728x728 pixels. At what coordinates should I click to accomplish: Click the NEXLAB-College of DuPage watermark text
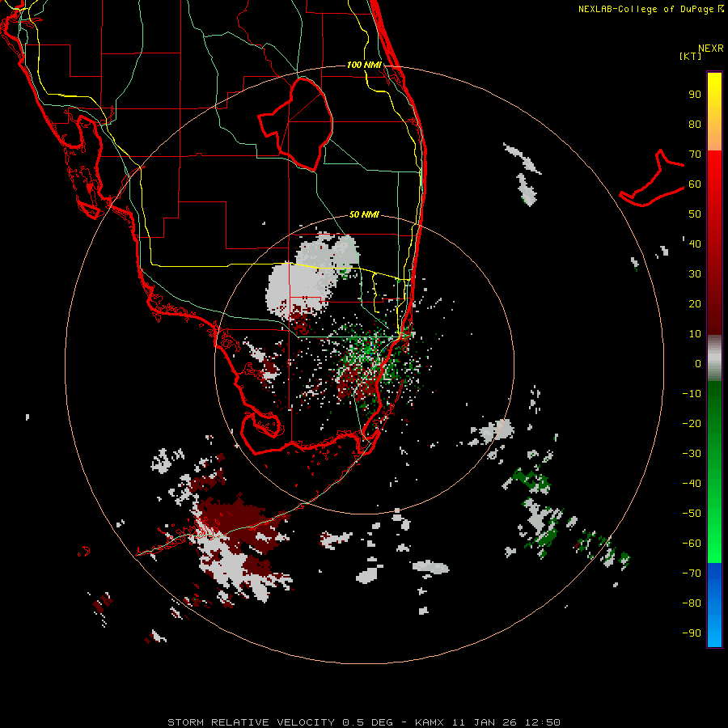coord(650,9)
